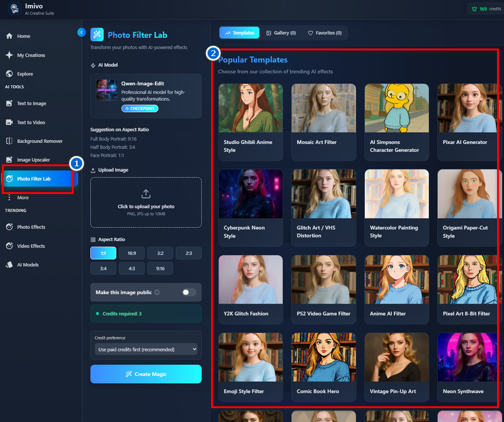Image resolution: width=504 pixels, height=422 pixels.
Task: Click the My Creations sparkle icon
Action: (9, 55)
